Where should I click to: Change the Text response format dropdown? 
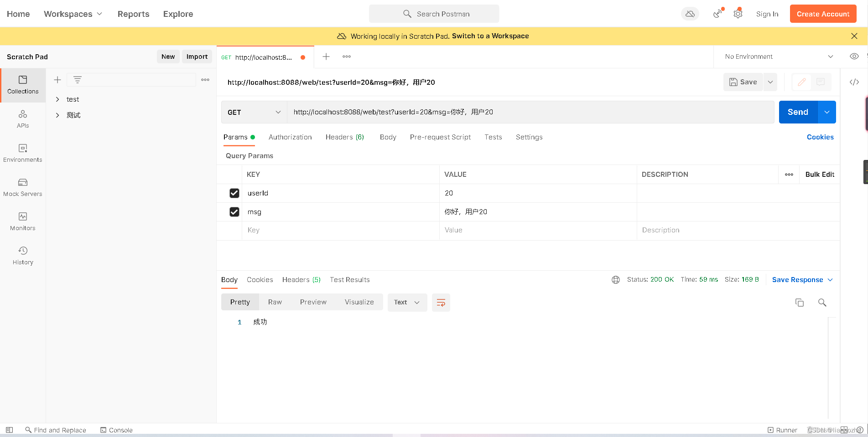pos(406,302)
